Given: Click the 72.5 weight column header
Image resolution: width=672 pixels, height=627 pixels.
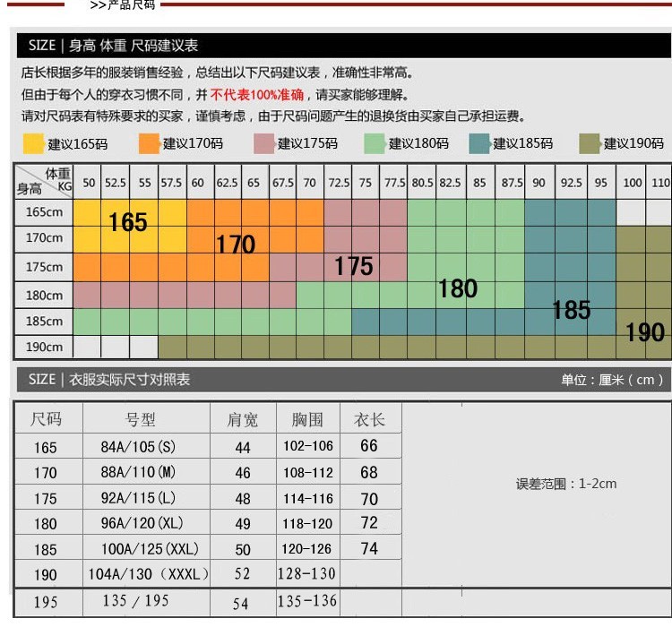Looking at the screenshot, I should [339, 183].
